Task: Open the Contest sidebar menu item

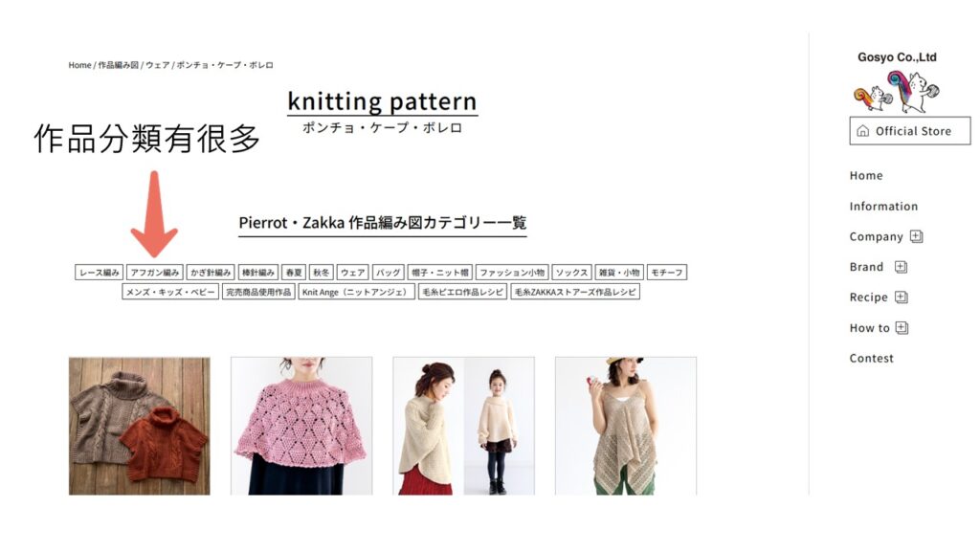Action: pyautogui.click(x=871, y=358)
